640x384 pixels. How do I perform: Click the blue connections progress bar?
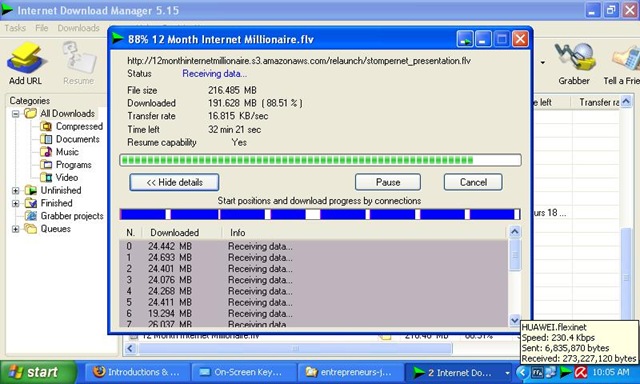pyautogui.click(x=320, y=214)
